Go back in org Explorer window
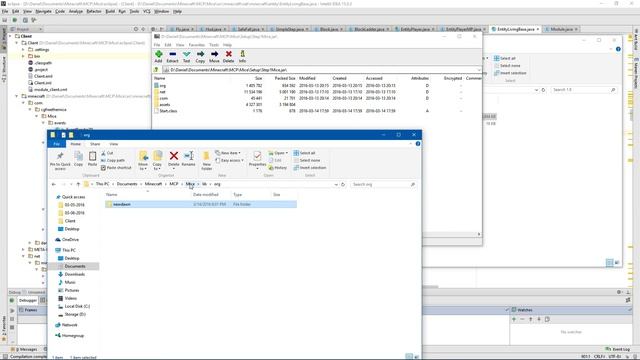Viewport: 640px width, 360px height. [53, 184]
